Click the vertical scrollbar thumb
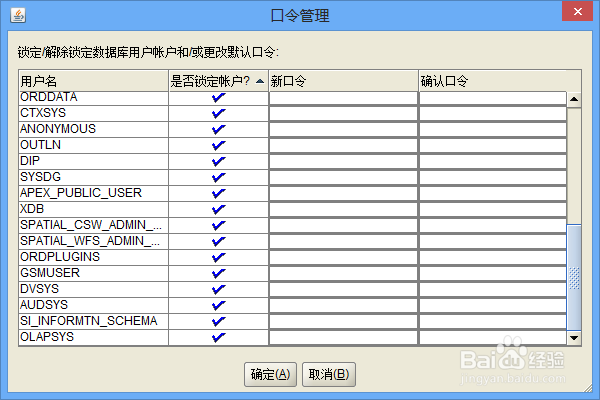This screenshot has width=600, height=400. click(x=574, y=277)
